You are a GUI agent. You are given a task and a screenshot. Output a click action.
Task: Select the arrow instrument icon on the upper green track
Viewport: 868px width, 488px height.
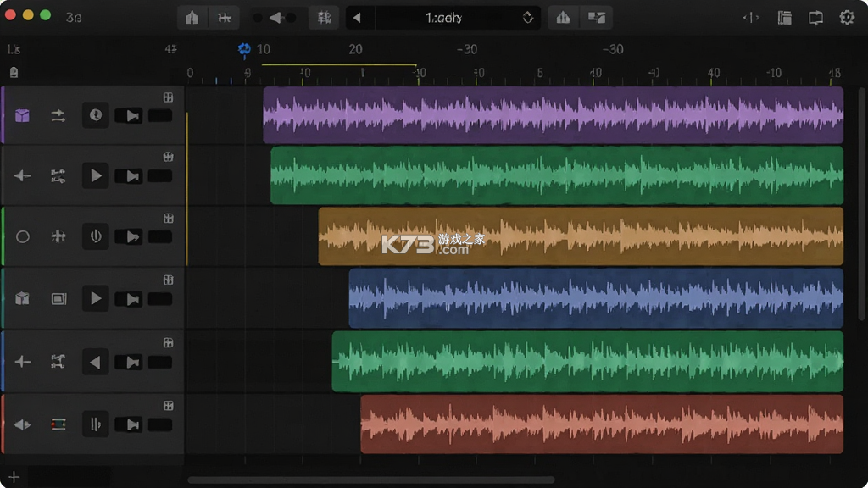[22, 176]
